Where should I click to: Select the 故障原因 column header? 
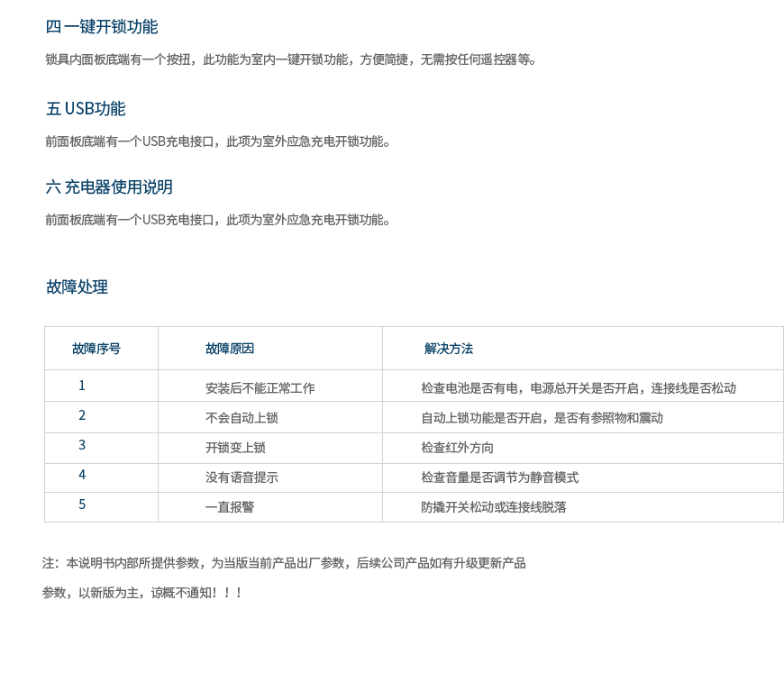tap(230, 349)
